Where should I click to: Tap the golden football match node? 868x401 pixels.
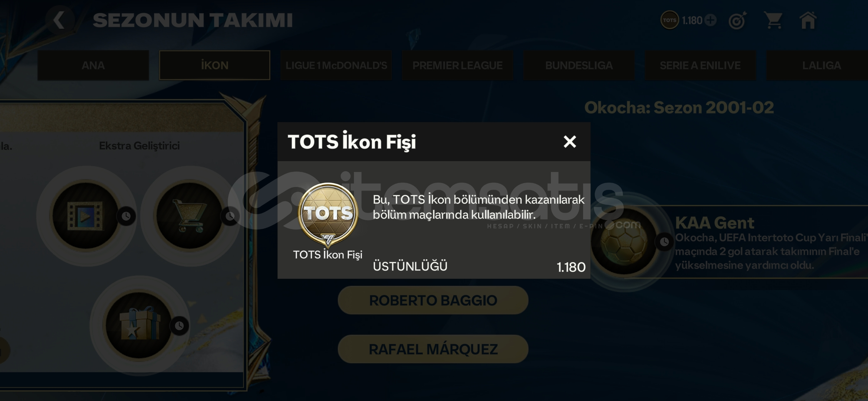click(x=624, y=242)
